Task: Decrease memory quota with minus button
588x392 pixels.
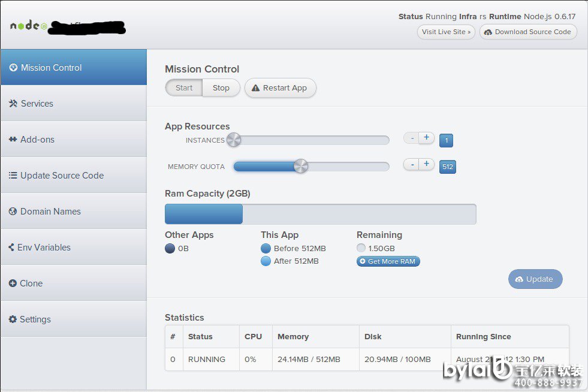Action: point(411,164)
